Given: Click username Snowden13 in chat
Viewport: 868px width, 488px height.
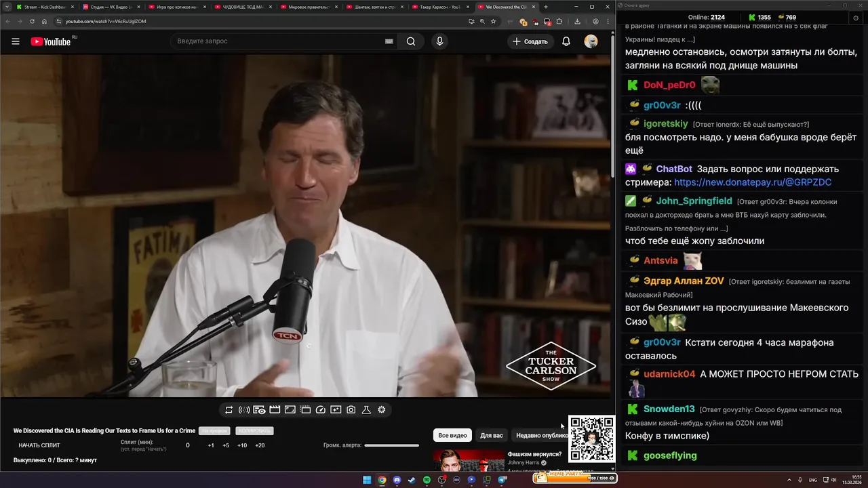Looking at the screenshot, I should click(x=669, y=409).
